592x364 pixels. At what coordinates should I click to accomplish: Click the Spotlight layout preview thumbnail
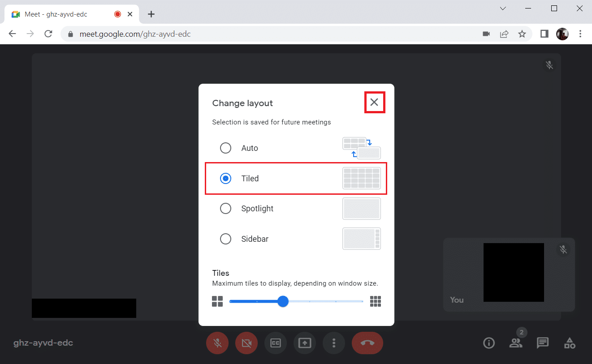tap(362, 209)
